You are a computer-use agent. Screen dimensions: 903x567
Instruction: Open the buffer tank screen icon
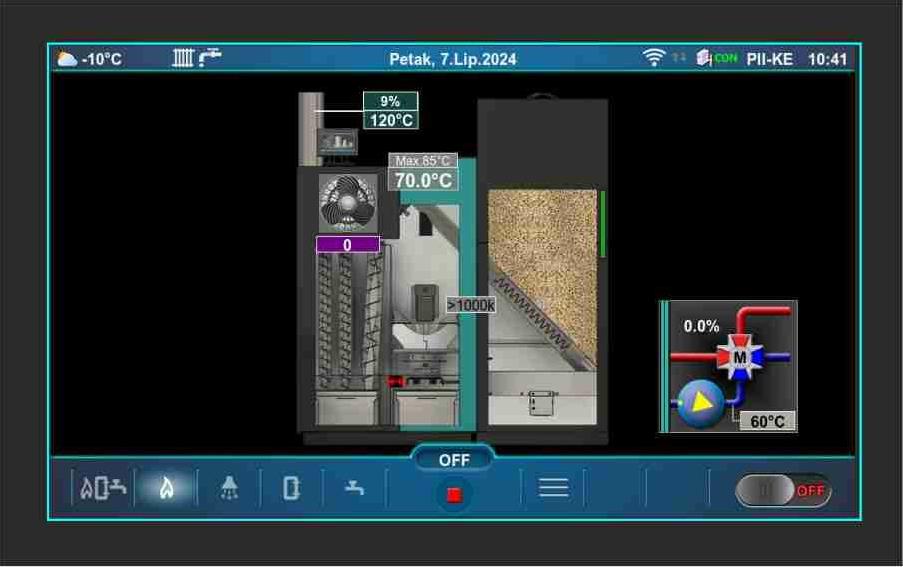coord(291,488)
